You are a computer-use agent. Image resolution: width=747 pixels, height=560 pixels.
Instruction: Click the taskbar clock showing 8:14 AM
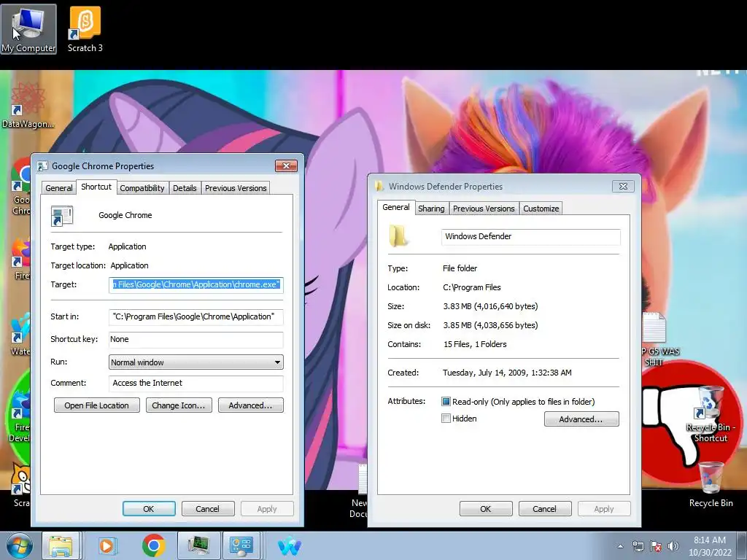pyautogui.click(x=709, y=546)
